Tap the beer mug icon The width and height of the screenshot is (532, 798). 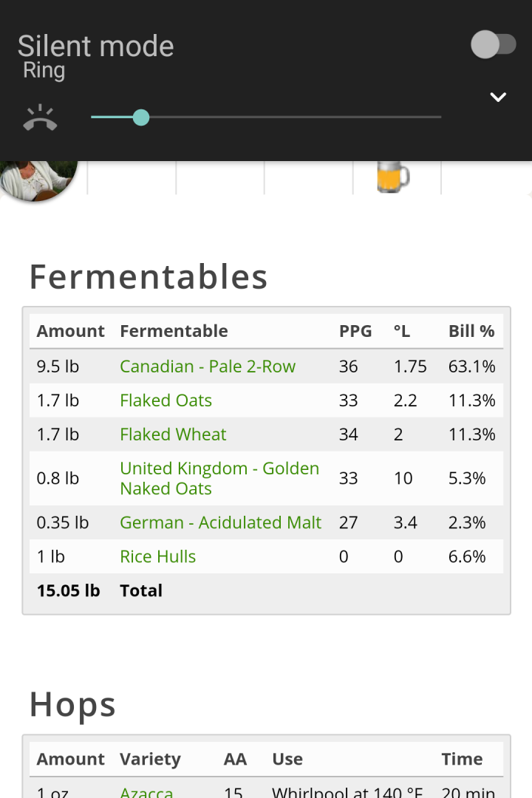(x=393, y=177)
